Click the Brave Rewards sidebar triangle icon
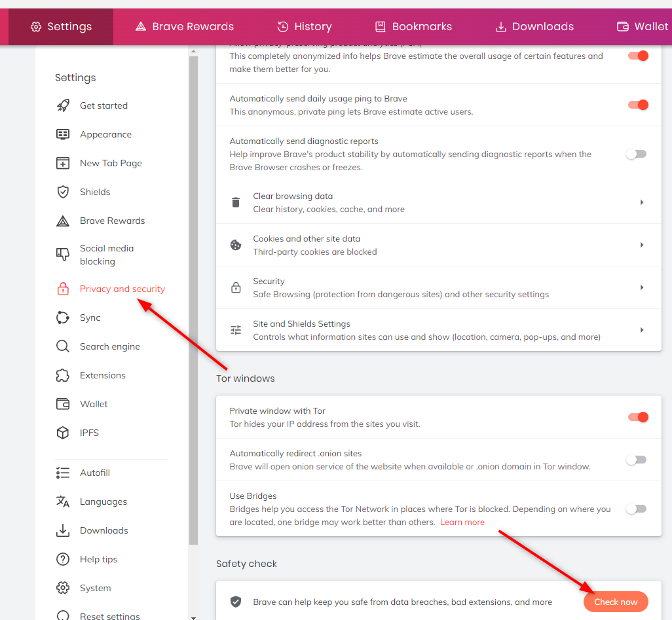672x620 pixels. pyautogui.click(x=63, y=221)
